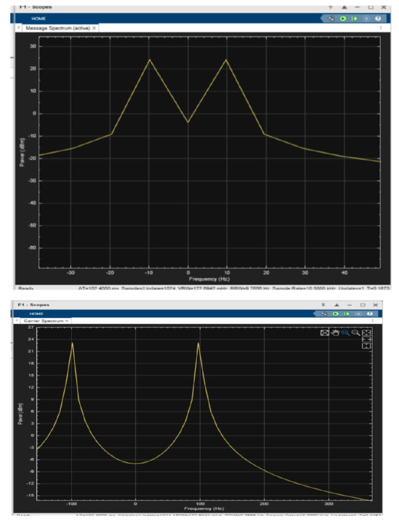This screenshot has height=532, width=399.
Task: Click the Run button in the Carrier Spectrum scope
Action: [x=336, y=313]
